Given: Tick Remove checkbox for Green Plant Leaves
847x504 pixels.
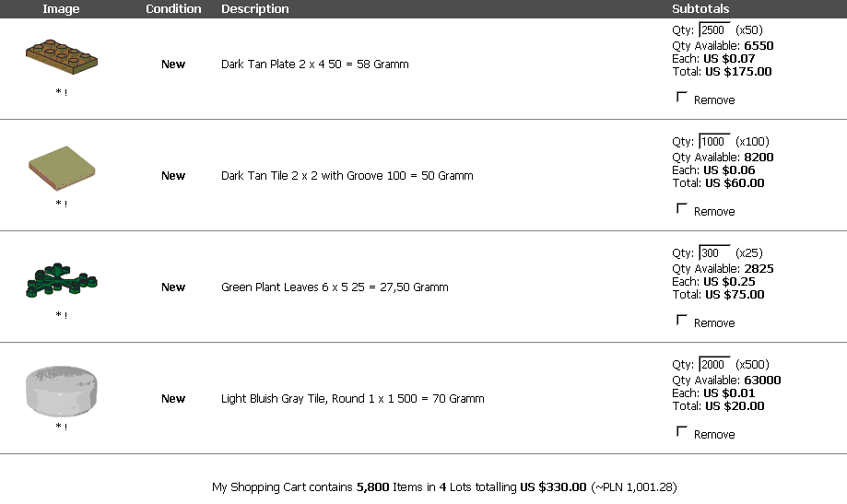Looking at the screenshot, I should pos(682,320).
